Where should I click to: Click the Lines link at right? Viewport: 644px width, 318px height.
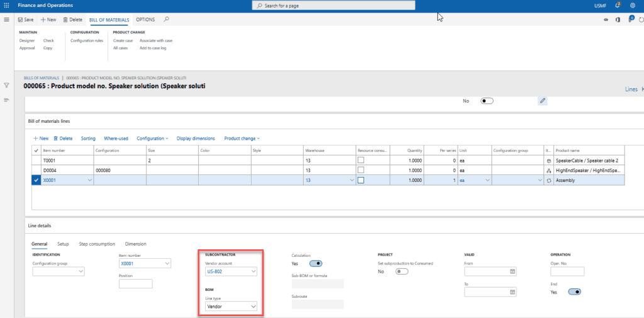tap(631, 89)
